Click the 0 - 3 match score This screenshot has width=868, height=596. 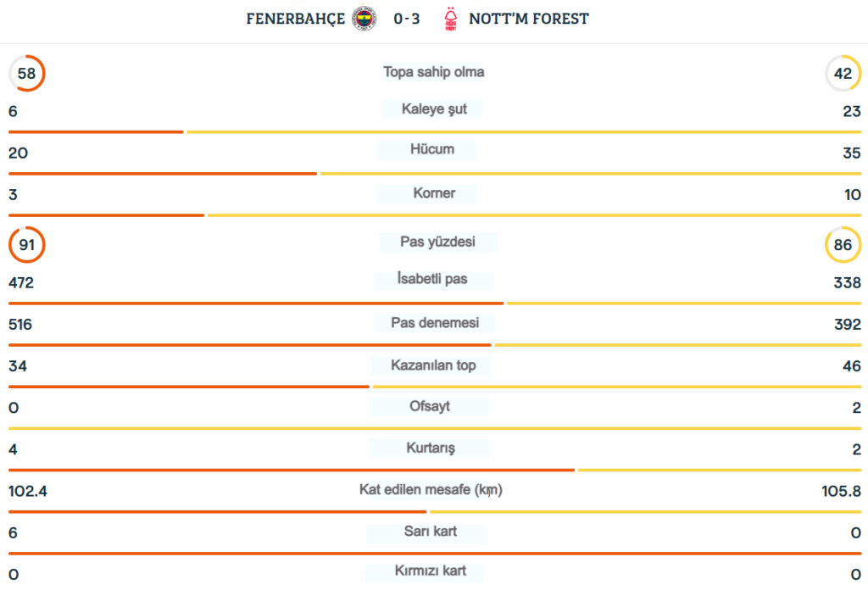[x=406, y=19]
